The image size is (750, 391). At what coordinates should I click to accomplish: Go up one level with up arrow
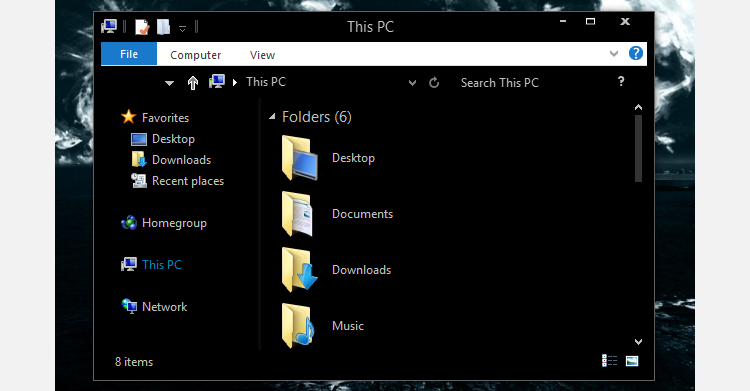tap(193, 83)
